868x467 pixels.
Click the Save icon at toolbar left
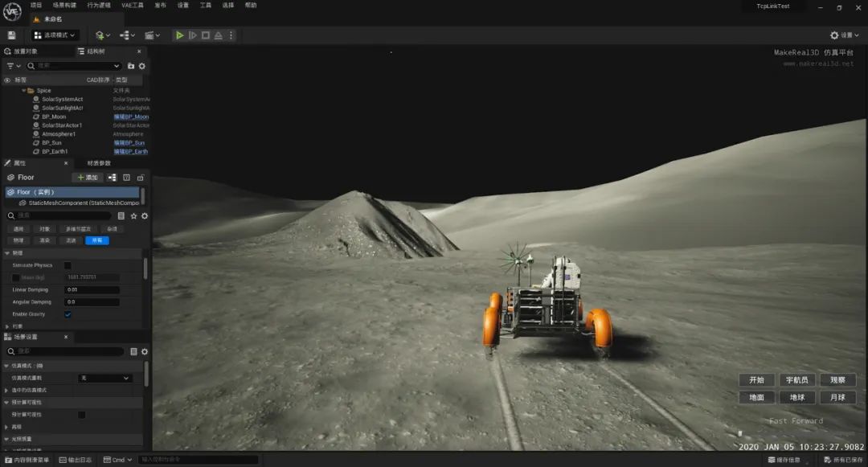[11, 35]
